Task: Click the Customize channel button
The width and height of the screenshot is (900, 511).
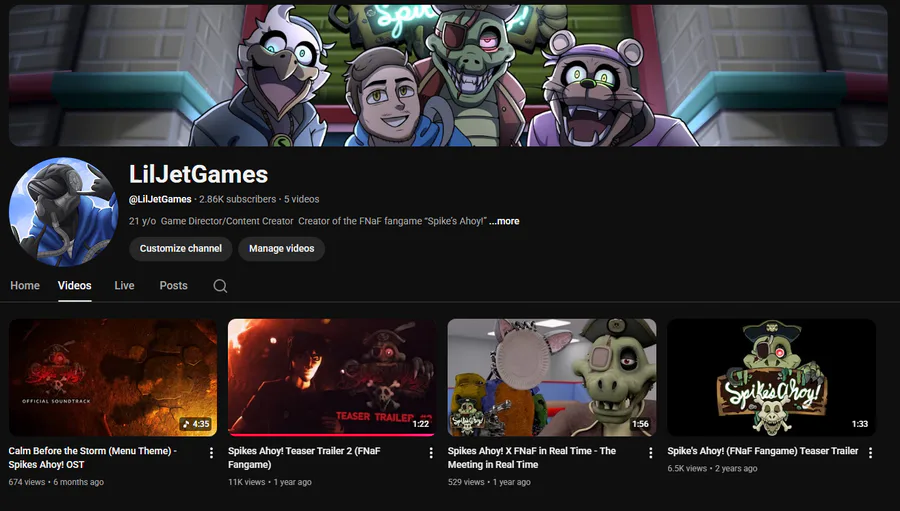Action: point(181,249)
